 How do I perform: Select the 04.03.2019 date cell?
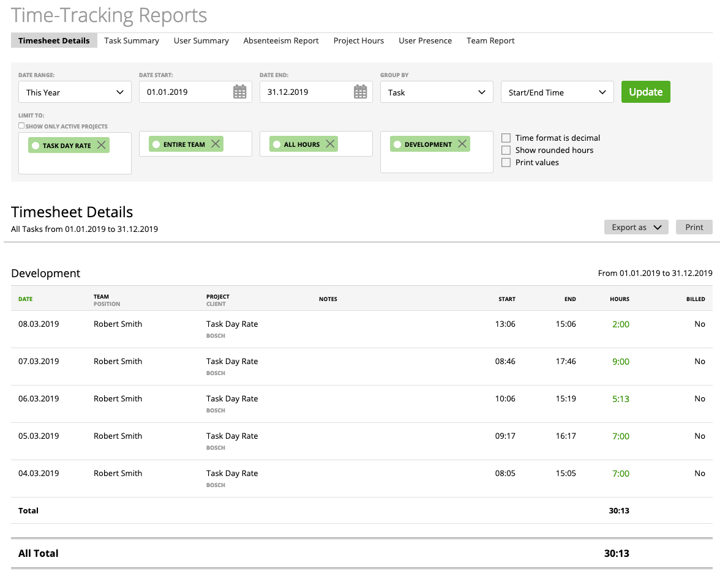tap(39, 473)
